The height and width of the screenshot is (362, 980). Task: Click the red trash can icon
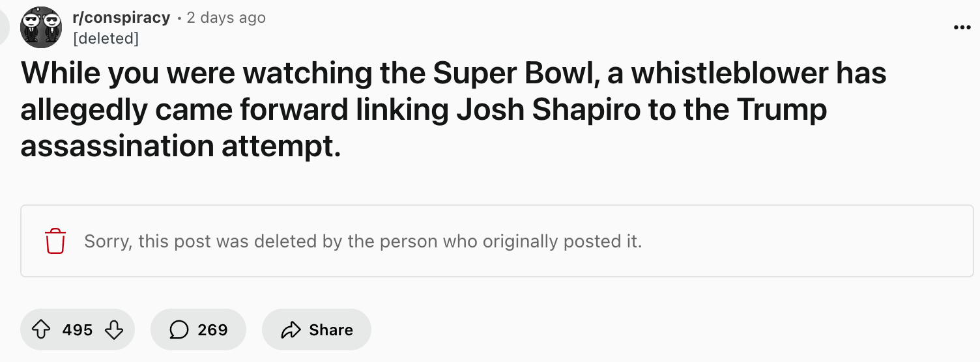click(55, 242)
